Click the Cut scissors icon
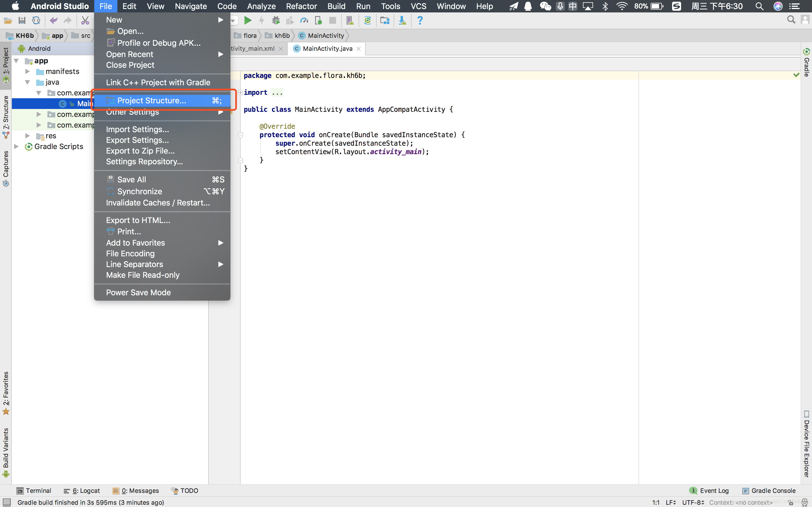This screenshot has width=812, height=507. [85, 21]
